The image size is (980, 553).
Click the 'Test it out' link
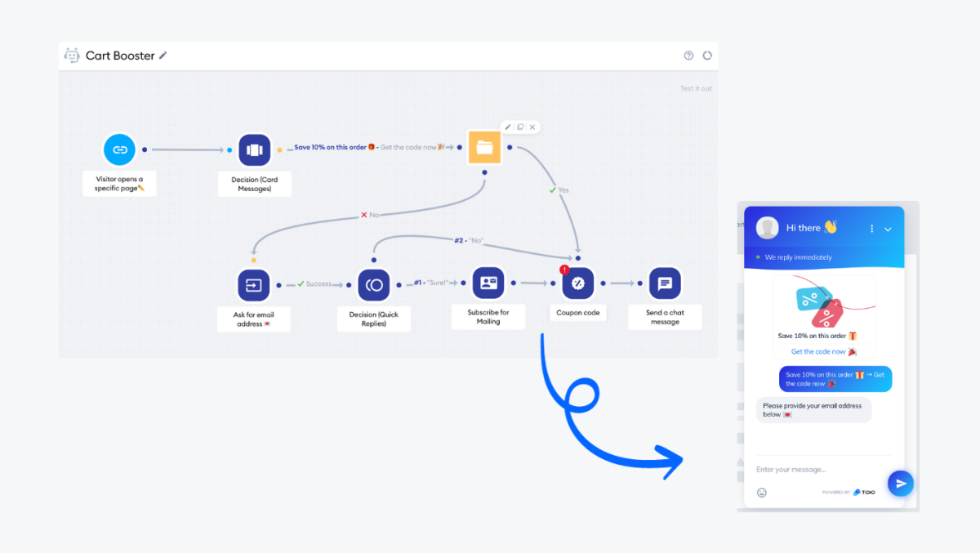(696, 88)
